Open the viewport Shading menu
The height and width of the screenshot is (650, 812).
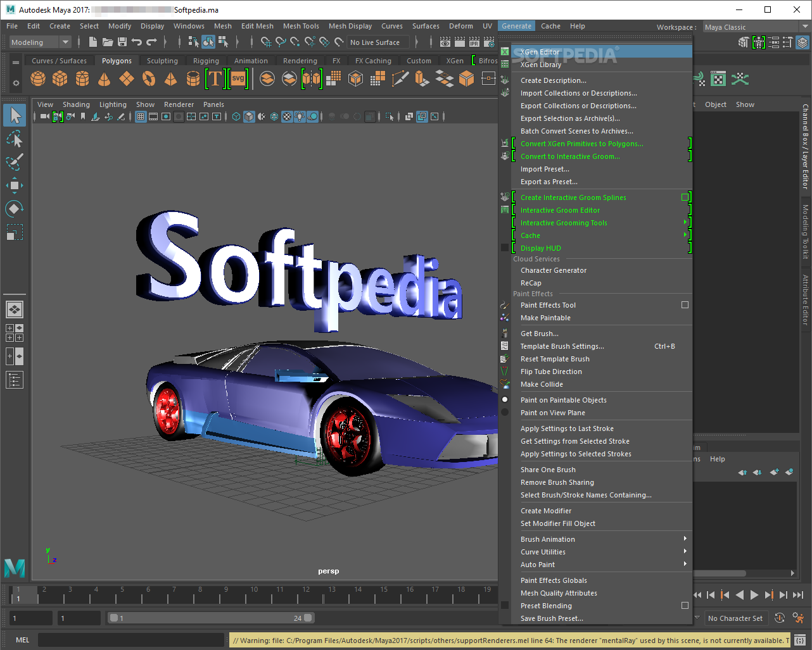pyautogui.click(x=76, y=104)
